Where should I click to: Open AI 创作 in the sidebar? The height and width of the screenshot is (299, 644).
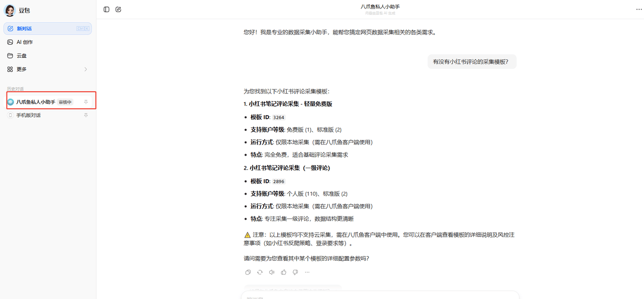(x=48, y=42)
